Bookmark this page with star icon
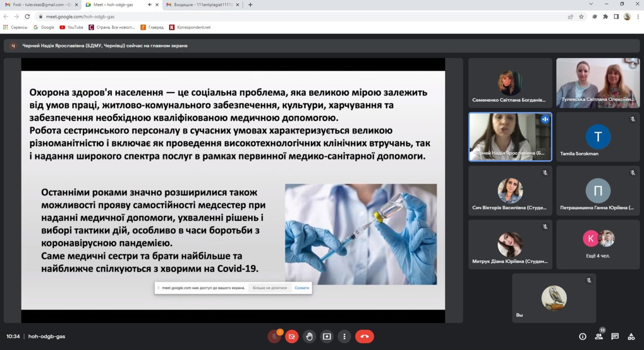The height and width of the screenshot is (350, 644). coord(581,17)
